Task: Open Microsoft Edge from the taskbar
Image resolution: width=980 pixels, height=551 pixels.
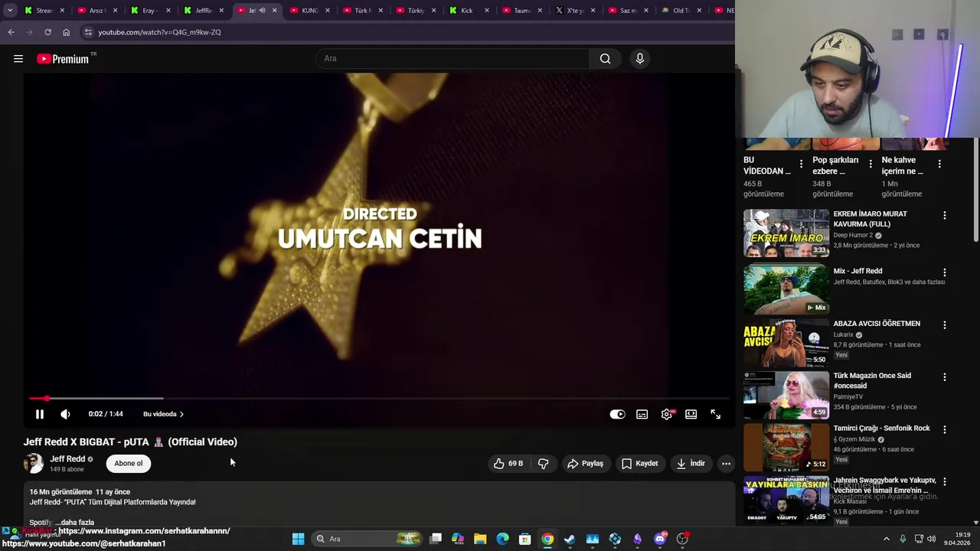Action: 502,539
